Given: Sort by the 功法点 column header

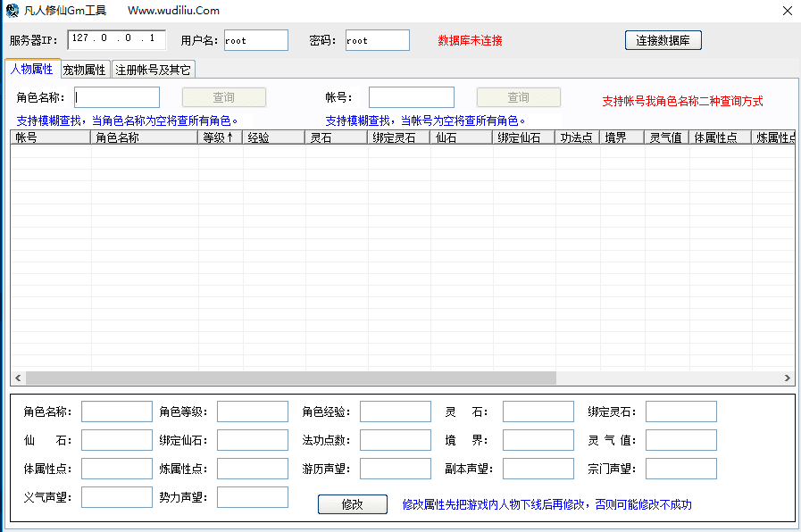Looking at the screenshot, I should pos(577,137).
